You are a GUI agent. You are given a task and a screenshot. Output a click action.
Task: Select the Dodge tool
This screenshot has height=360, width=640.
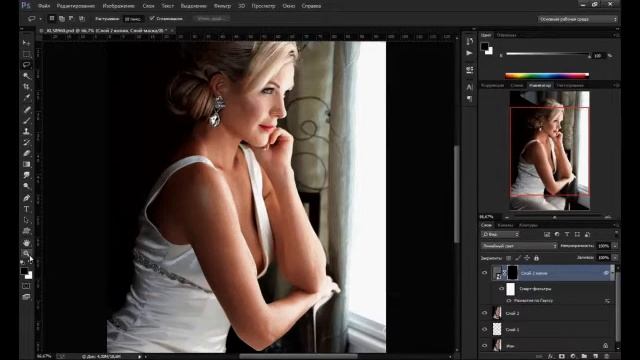tap(27, 187)
